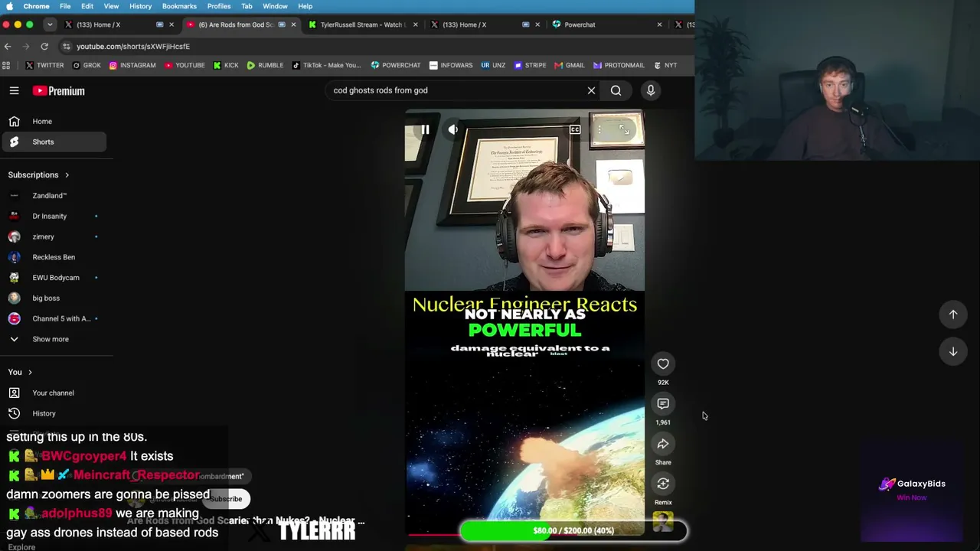980x551 pixels.
Task: Close the Powerchat tab
Action: click(659, 24)
